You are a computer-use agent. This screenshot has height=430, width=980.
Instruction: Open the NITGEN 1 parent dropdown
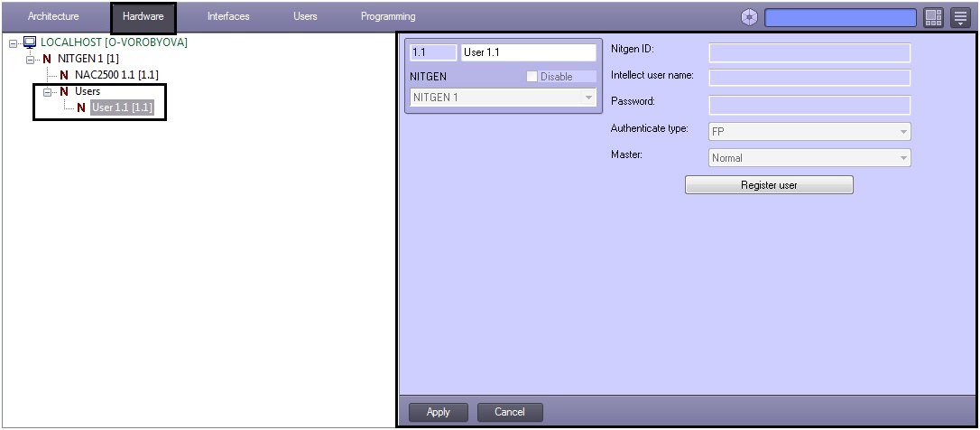504,98
